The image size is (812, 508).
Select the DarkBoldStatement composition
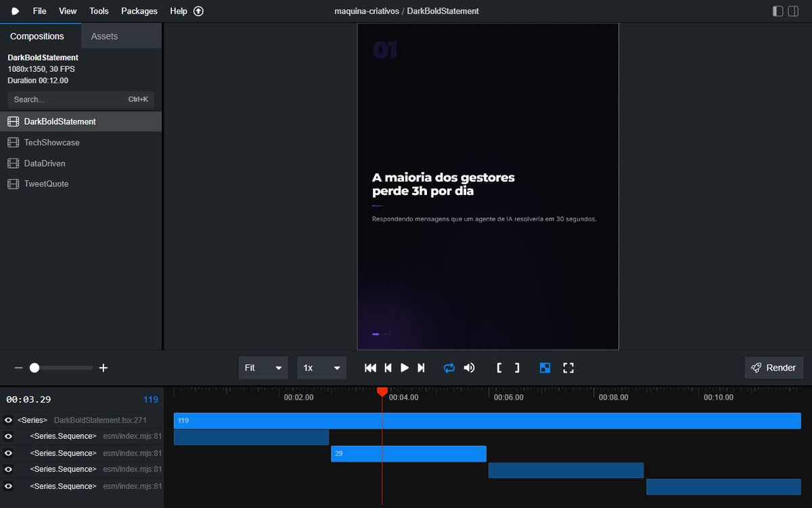tap(81, 121)
